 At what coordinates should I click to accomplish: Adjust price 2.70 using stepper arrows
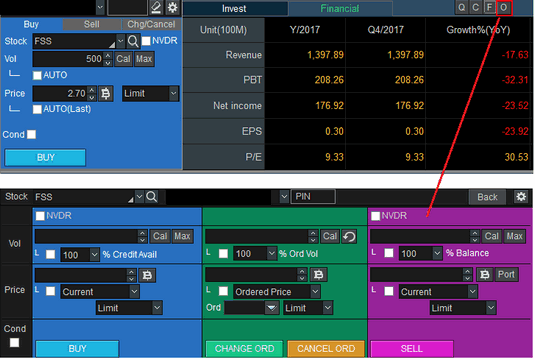click(92, 93)
